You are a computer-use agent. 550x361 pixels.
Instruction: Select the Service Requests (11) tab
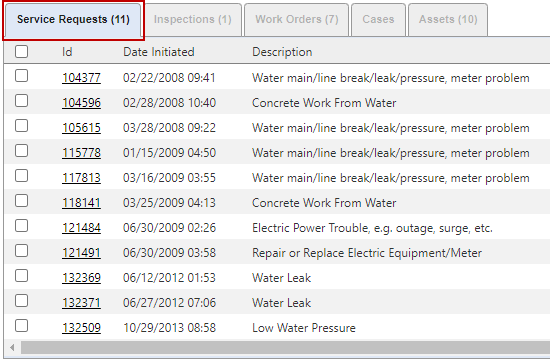[73, 20]
